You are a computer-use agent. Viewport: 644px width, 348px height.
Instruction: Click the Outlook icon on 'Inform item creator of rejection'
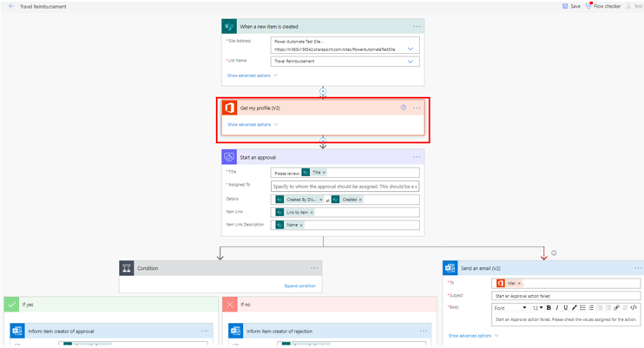236,331
